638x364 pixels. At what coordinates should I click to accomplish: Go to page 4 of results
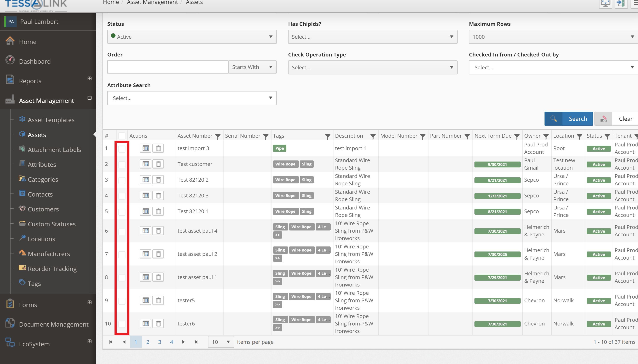(x=171, y=342)
